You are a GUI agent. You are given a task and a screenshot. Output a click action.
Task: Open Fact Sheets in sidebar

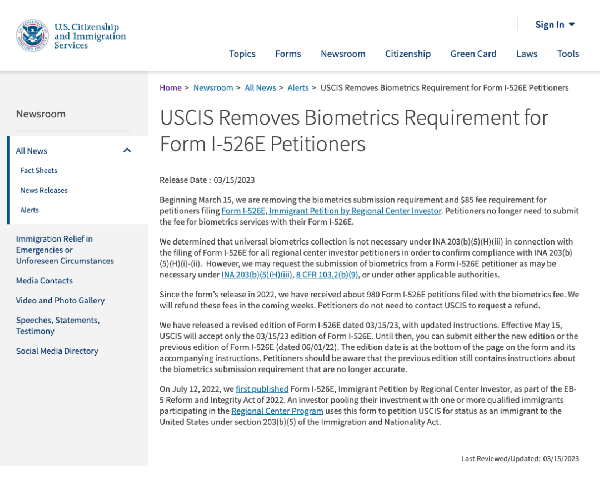coord(39,170)
